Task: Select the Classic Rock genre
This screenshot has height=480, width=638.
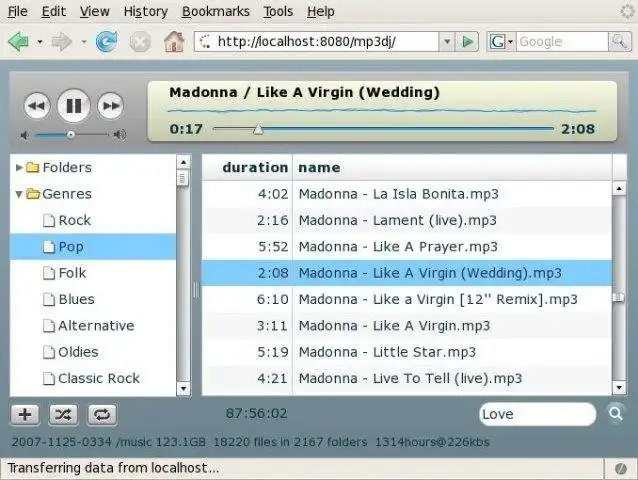Action: 93,378
